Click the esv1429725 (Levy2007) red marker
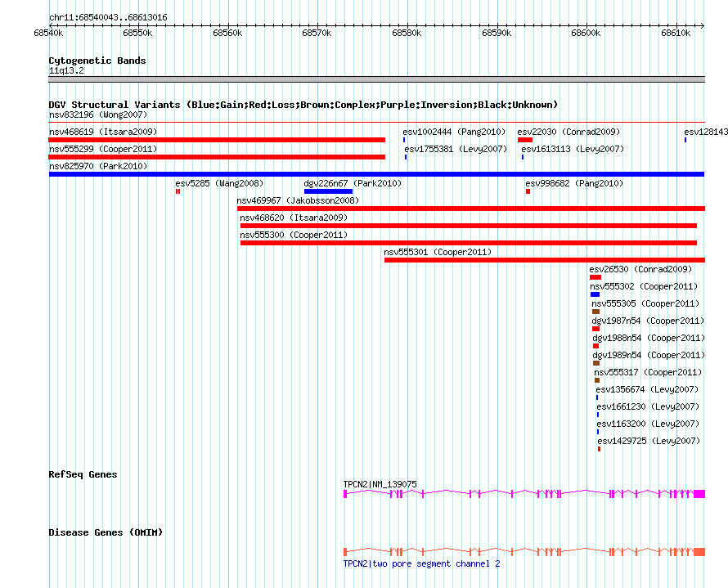The image size is (728, 588). pyautogui.click(x=599, y=449)
